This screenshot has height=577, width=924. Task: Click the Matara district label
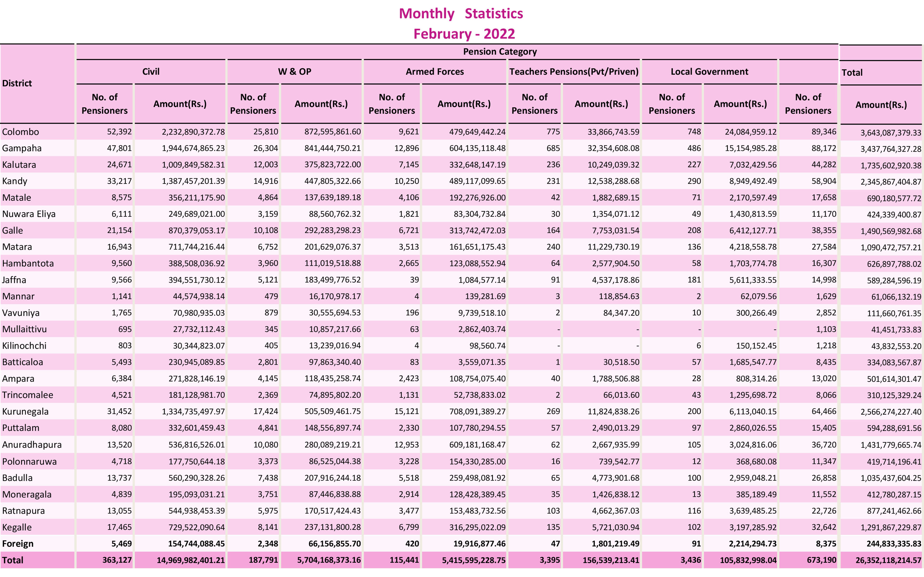click(x=17, y=247)
